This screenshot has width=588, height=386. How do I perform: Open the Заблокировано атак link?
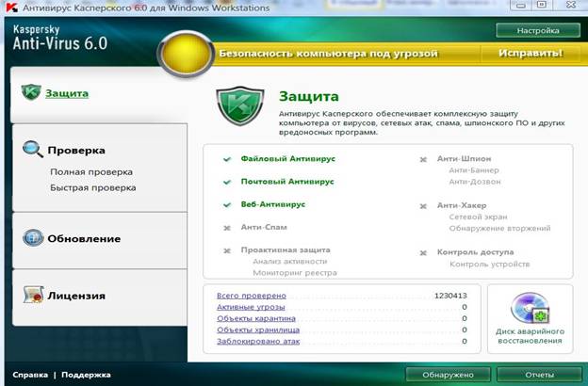258,342
